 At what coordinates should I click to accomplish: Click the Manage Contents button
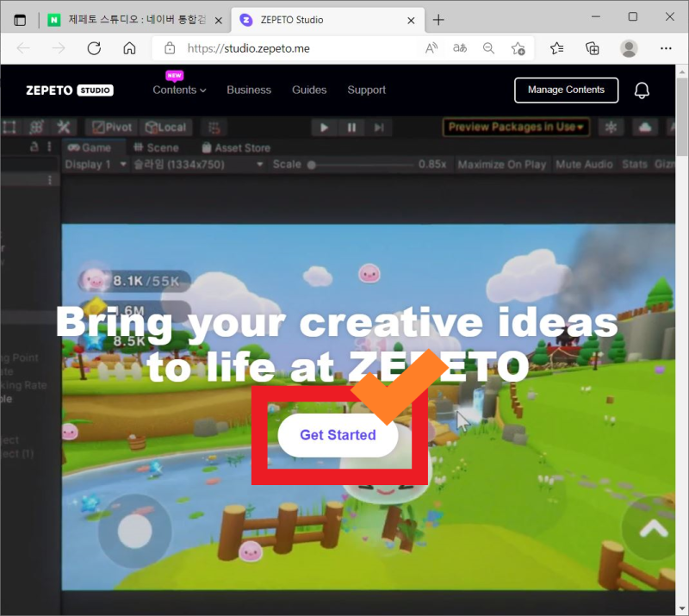click(566, 90)
